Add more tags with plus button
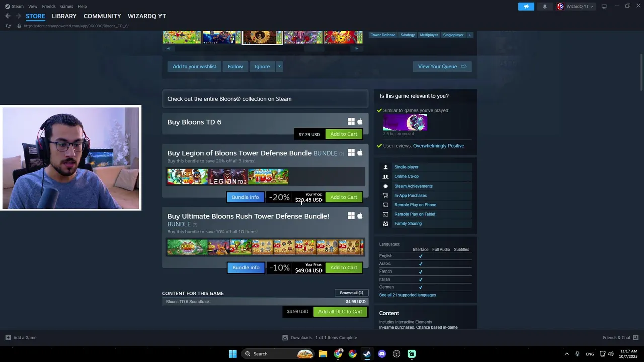 click(x=470, y=35)
